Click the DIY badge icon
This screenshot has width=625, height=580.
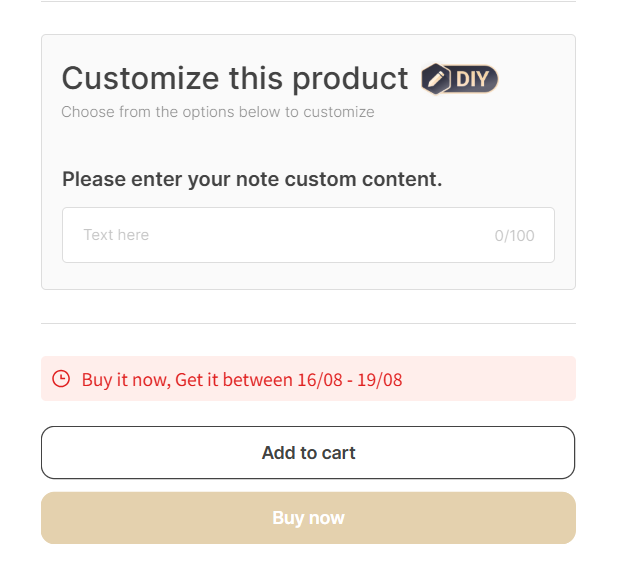[x=459, y=79]
